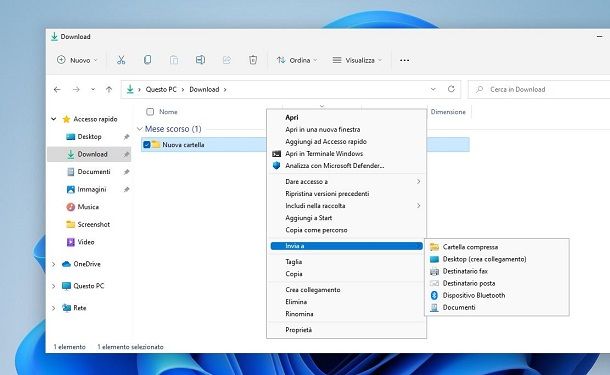The height and width of the screenshot is (375, 610).
Task: Go back with the left arrow
Action: pyautogui.click(x=57, y=89)
